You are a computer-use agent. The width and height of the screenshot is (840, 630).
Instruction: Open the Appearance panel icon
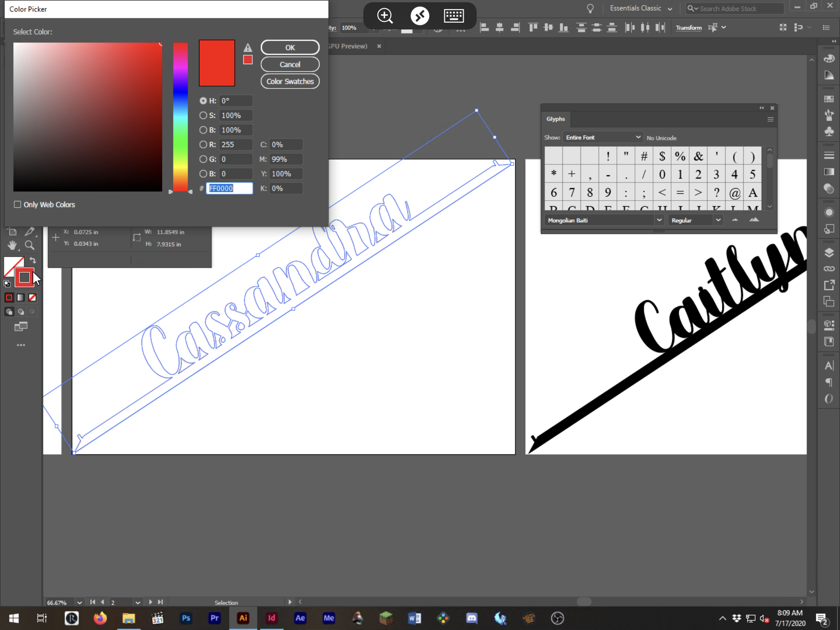point(829,212)
